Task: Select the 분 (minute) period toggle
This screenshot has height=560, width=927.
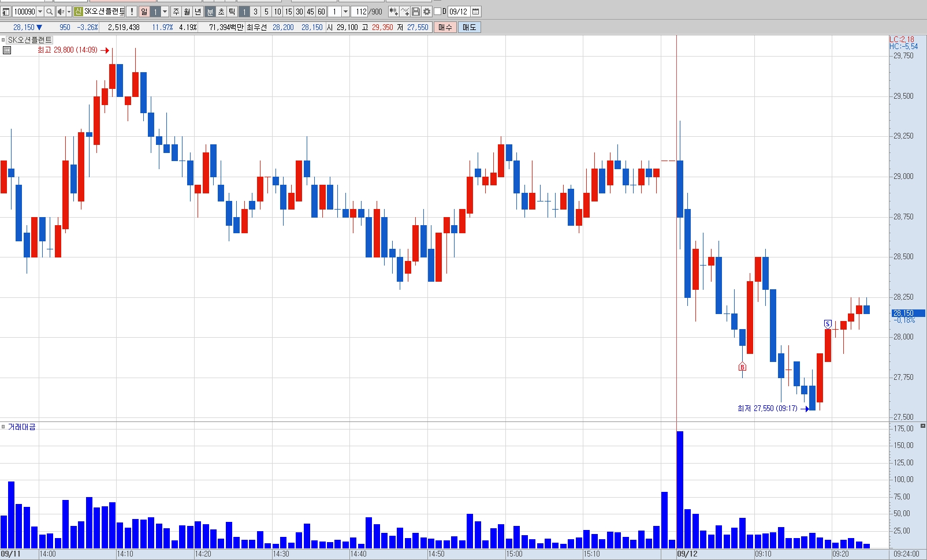Action: coord(210,12)
